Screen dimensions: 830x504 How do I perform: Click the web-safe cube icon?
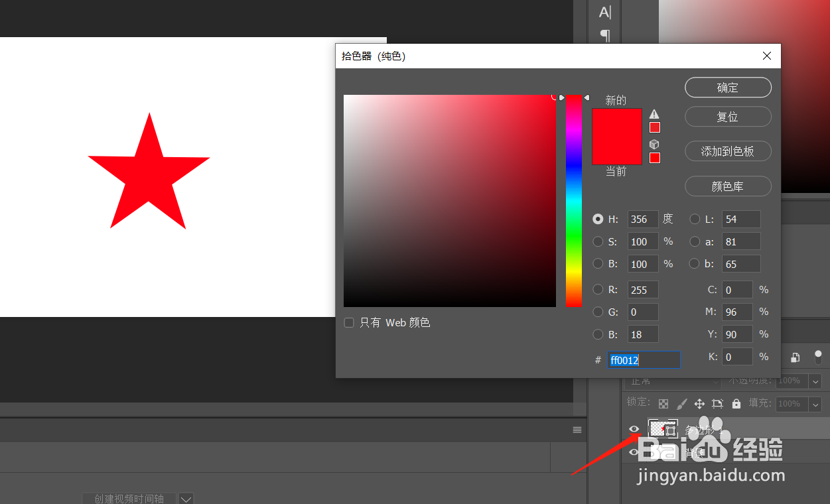click(x=654, y=144)
